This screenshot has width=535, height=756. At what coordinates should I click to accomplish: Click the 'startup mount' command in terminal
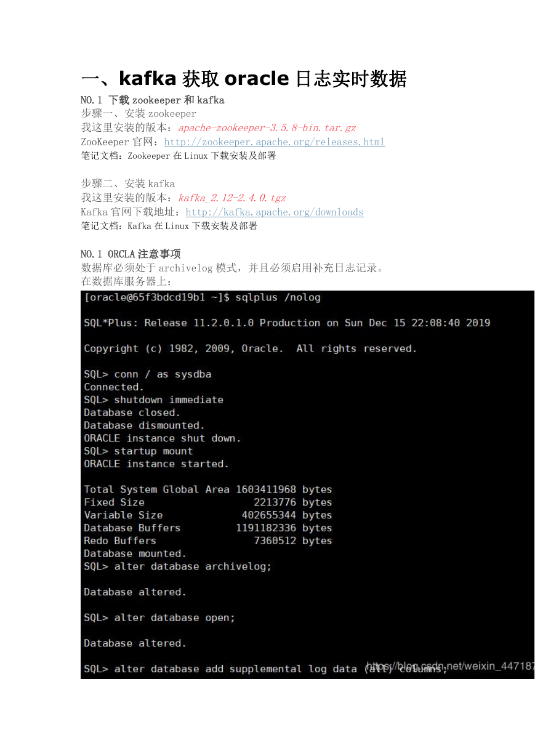coord(139,451)
